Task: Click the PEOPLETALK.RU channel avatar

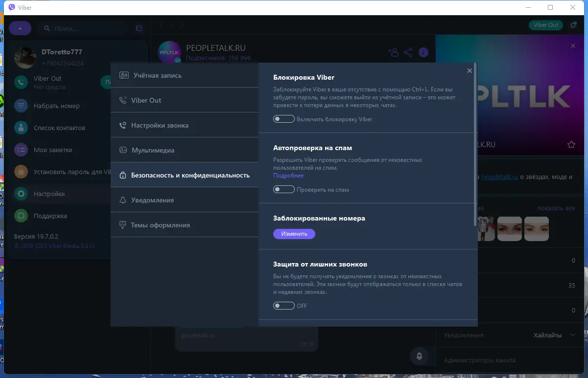Action: pos(170,53)
